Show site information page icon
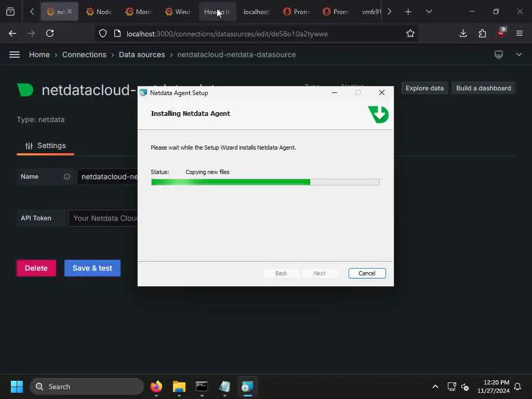This screenshot has height=399, width=532. pos(117,34)
